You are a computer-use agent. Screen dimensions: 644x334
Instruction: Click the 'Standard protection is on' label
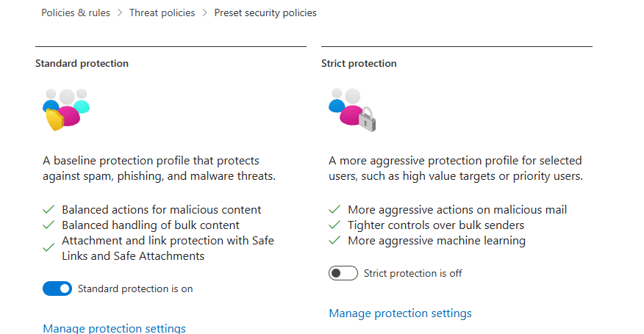click(x=135, y=288)
